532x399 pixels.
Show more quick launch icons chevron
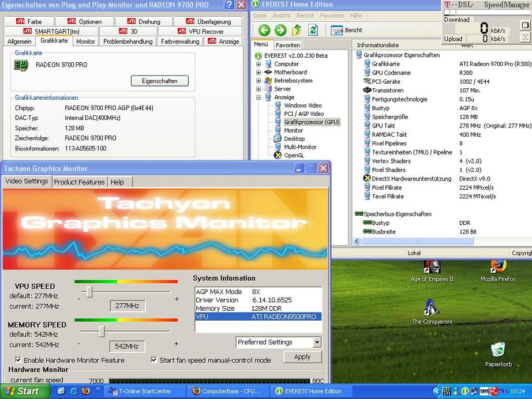point(98,389)
